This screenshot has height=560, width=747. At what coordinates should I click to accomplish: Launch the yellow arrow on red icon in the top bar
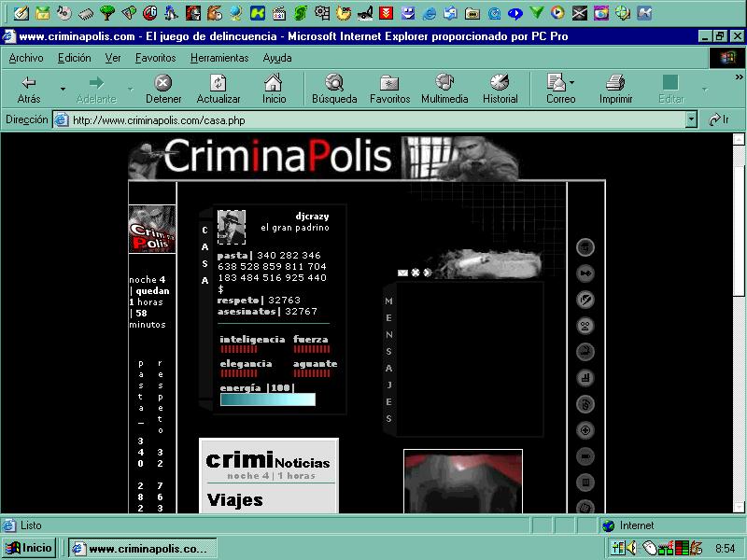[x=386, y=13]
